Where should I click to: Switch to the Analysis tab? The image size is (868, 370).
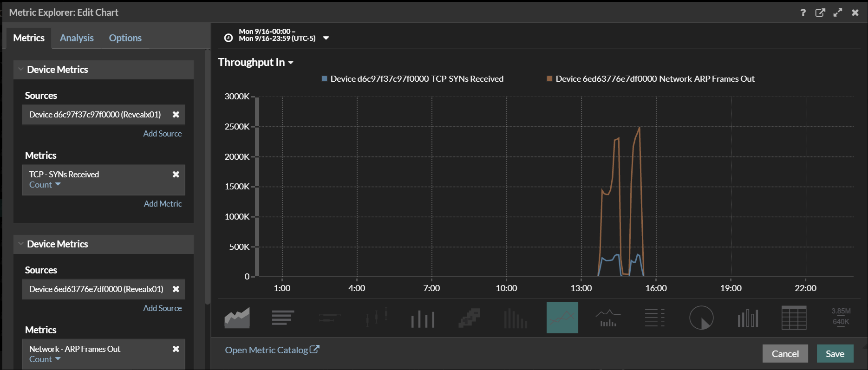(77, 38)
